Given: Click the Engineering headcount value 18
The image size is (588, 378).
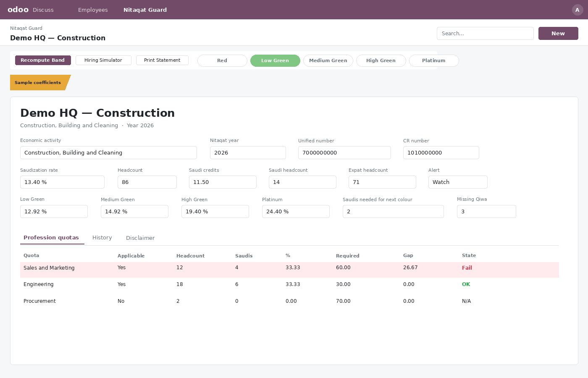Looking at the screenshot, I should click(x=180, y=284).
